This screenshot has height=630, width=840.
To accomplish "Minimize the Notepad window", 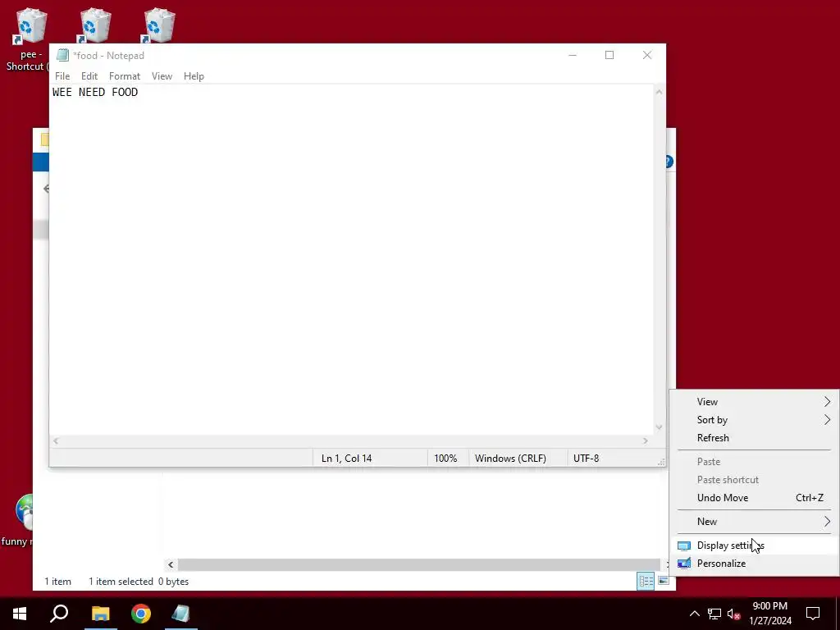I will [x=573, y=55].
